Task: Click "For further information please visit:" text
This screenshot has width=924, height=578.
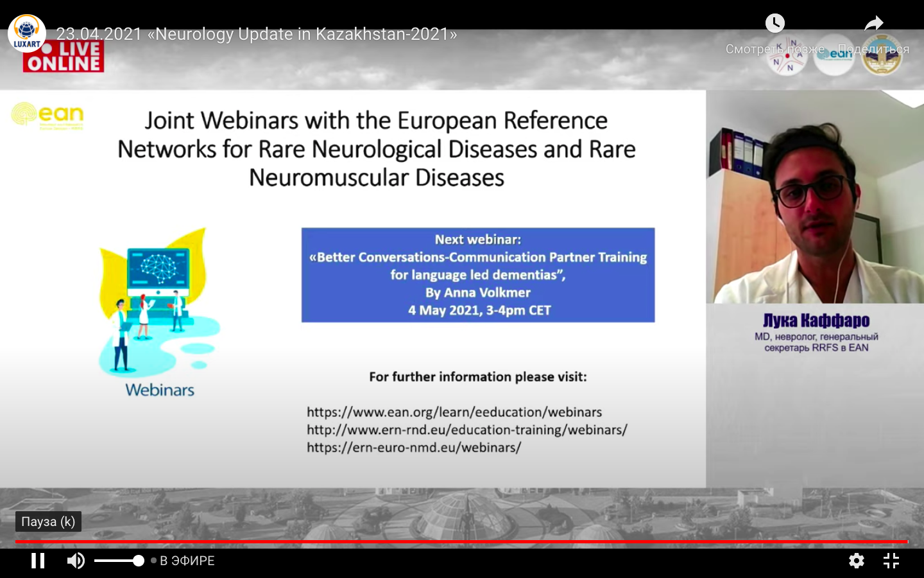Action: (478, 377)
